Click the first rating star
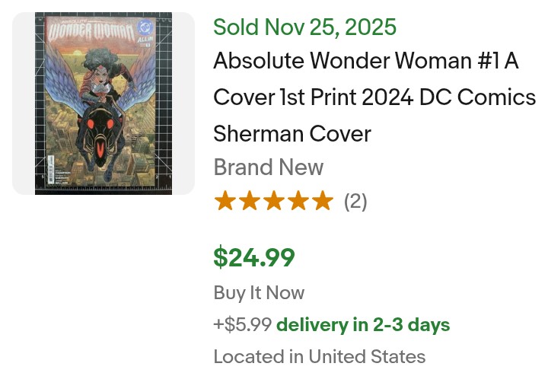Screen dimensions: 548x392 [225, 201]
